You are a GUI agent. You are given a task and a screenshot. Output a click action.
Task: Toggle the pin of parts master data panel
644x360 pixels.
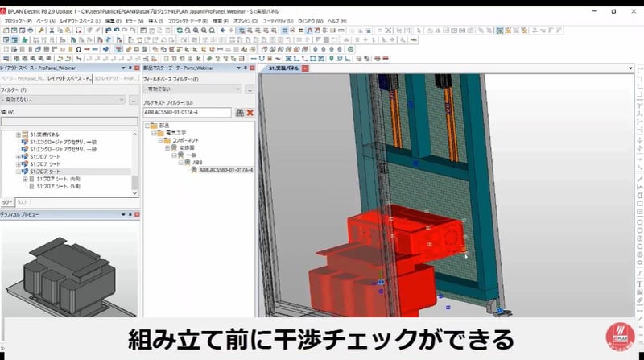point(246,68)
